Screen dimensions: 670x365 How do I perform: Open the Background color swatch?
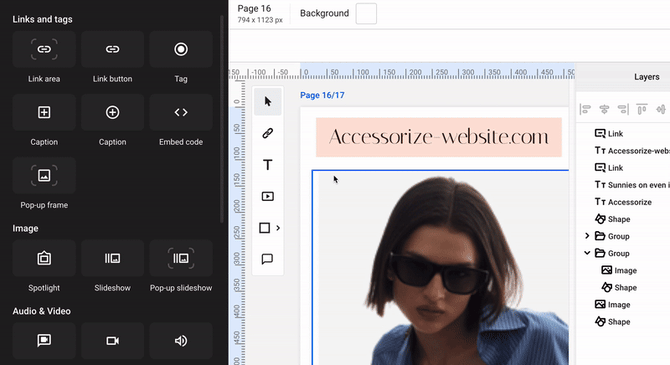coord(366,14)
